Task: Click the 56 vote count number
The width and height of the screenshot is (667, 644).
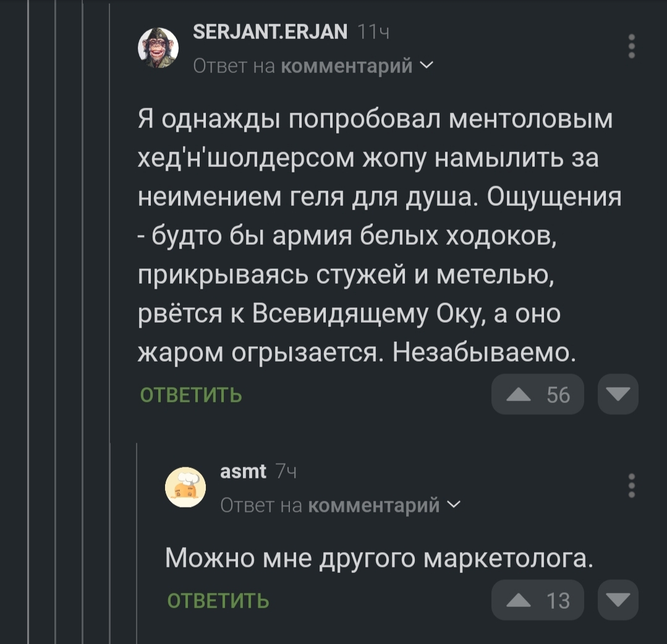Action: pyautogui.click(x=558, y=394)
